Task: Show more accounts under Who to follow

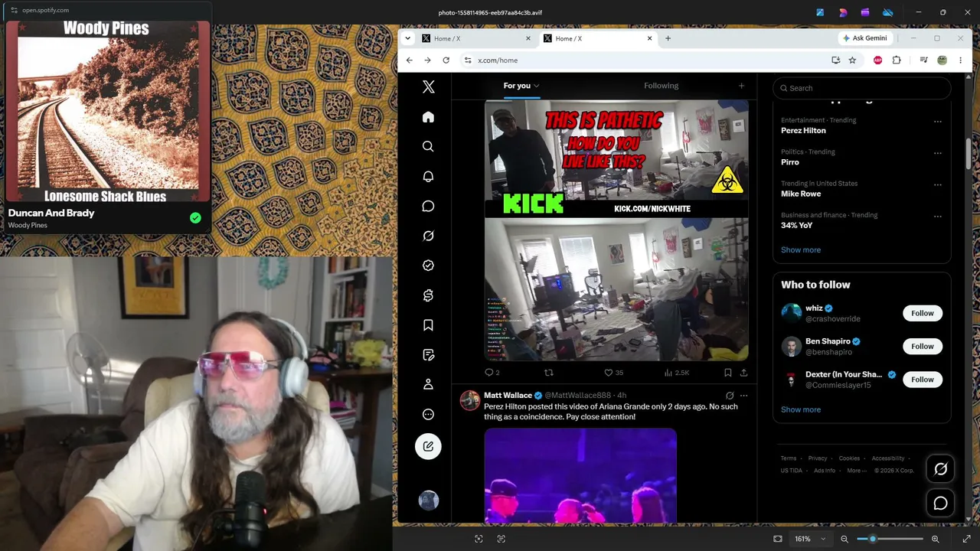Action: click(x=801, y=409)
